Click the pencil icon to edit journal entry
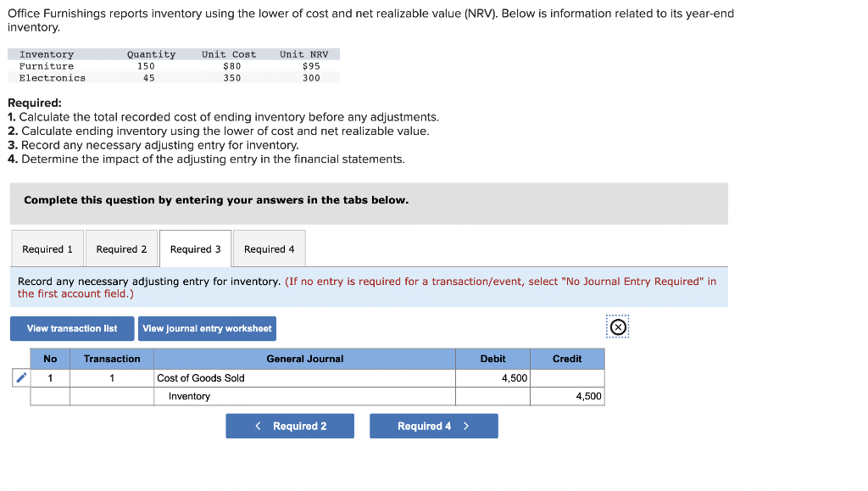868x491 pixels. 20,378
